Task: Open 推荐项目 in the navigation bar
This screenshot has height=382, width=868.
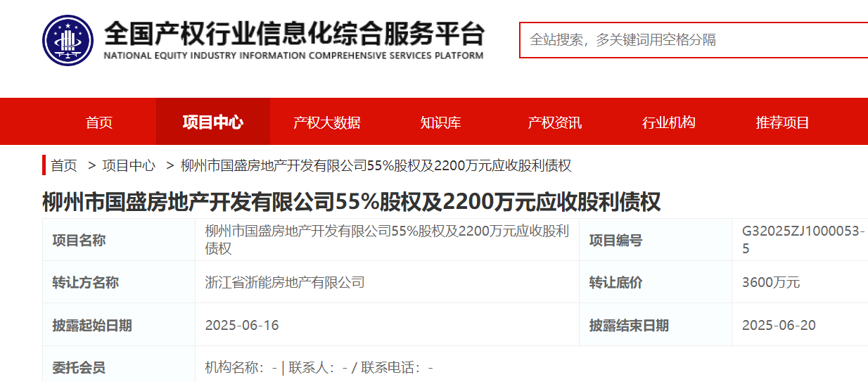Action: 783,122
